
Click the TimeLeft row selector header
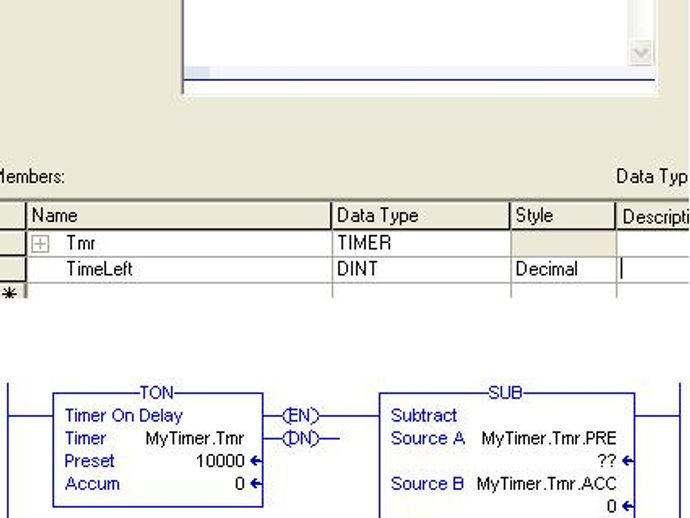[x=12, y=269]
